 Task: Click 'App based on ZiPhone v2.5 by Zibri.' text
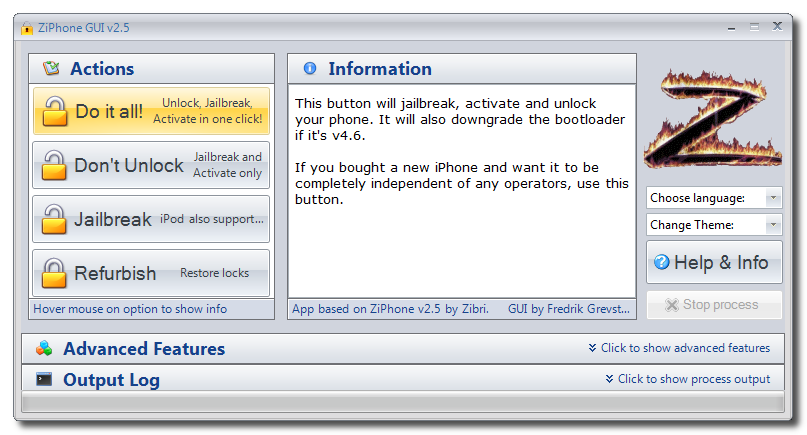(x=391, y=309)
